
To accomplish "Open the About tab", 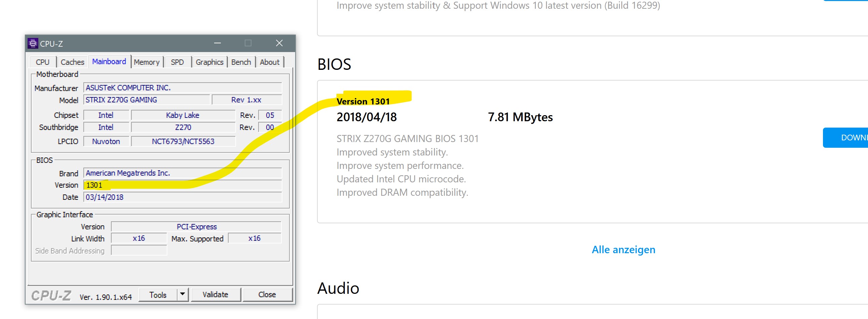I will click(270, 62).
